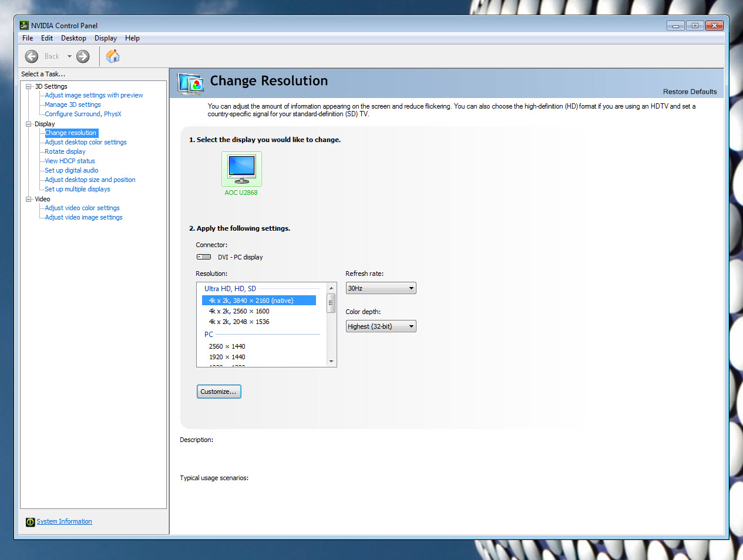Select 2560 × 1440 resolution
743x560 pixels.
pos(227,346)
